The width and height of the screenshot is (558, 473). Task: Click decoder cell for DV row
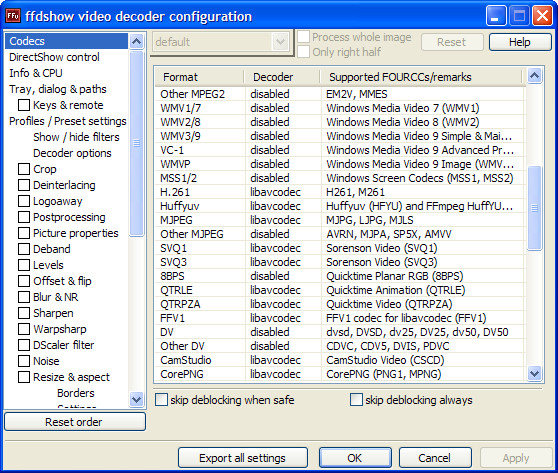click(283, 332)
